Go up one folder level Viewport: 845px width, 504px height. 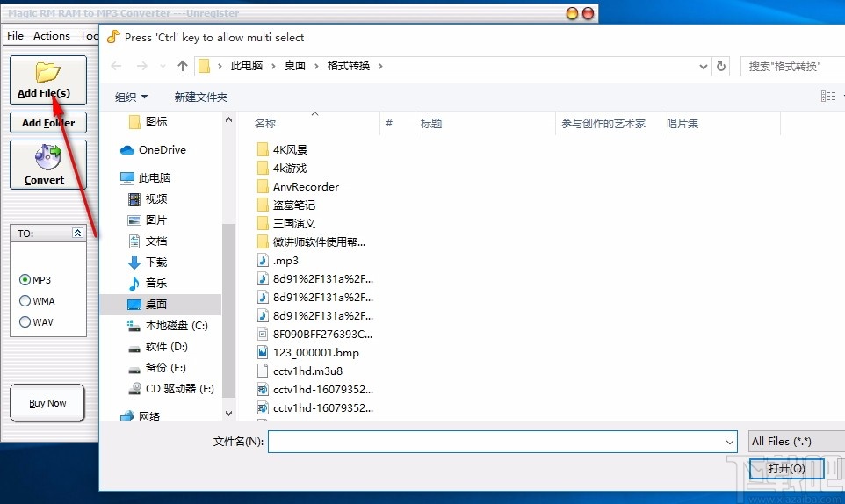182,66
